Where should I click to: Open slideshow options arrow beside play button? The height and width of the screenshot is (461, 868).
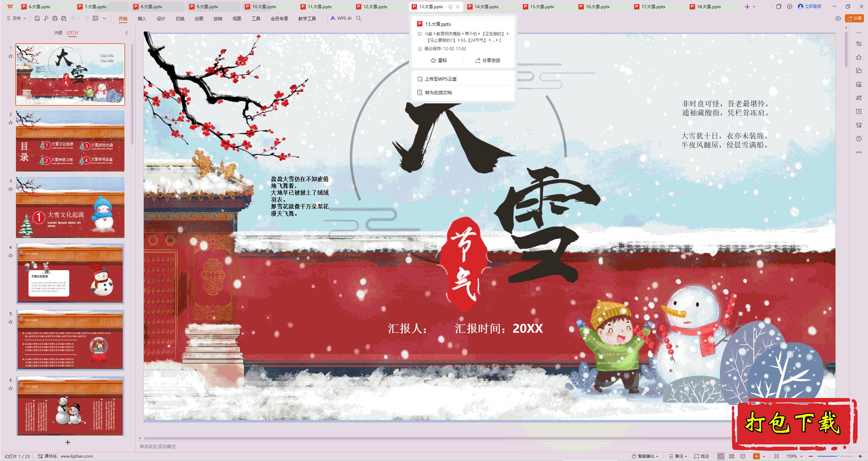[x=764, y=456]
